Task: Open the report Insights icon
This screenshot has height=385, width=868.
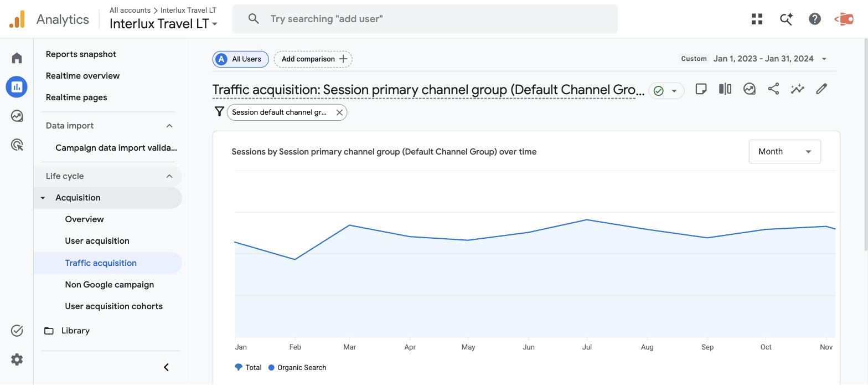Action: (750, 89)
